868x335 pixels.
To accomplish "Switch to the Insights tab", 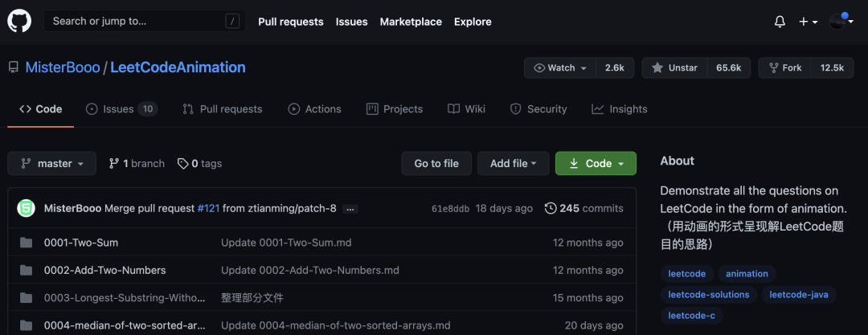I will point(620,109).
